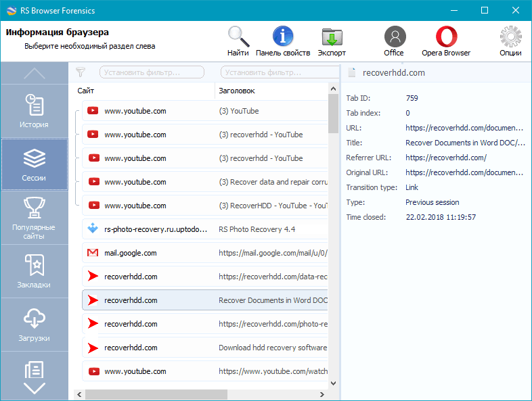532x401 pixels.
Task: Click the Type value Previous session
Action: click(433, 202)
